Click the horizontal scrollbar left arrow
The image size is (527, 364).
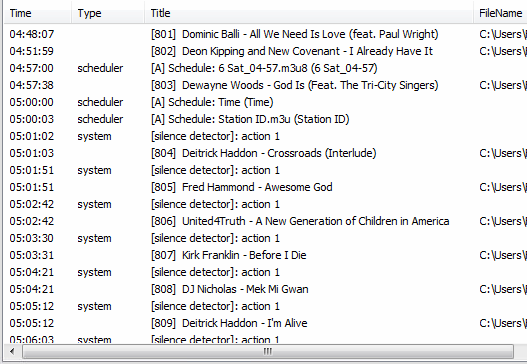point(12,352)
